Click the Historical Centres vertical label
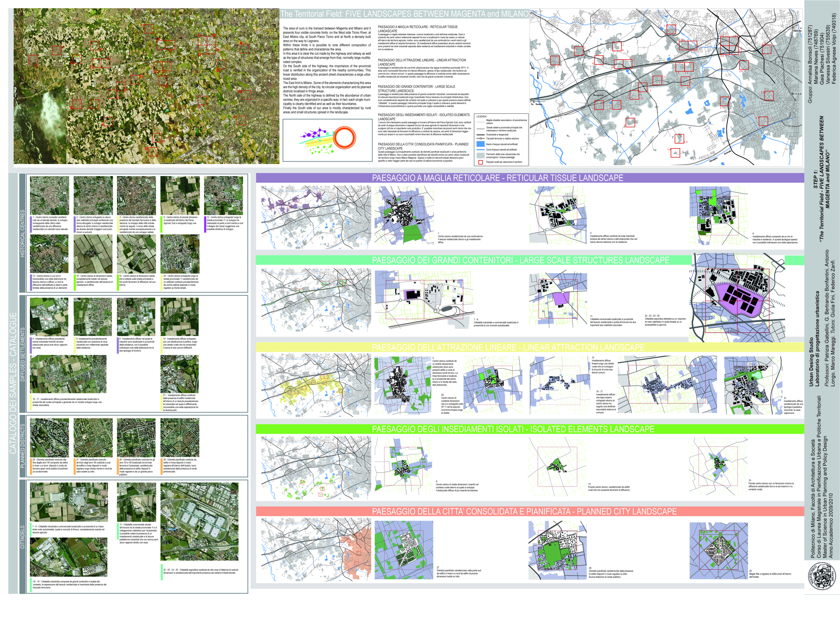 (23, 233)
